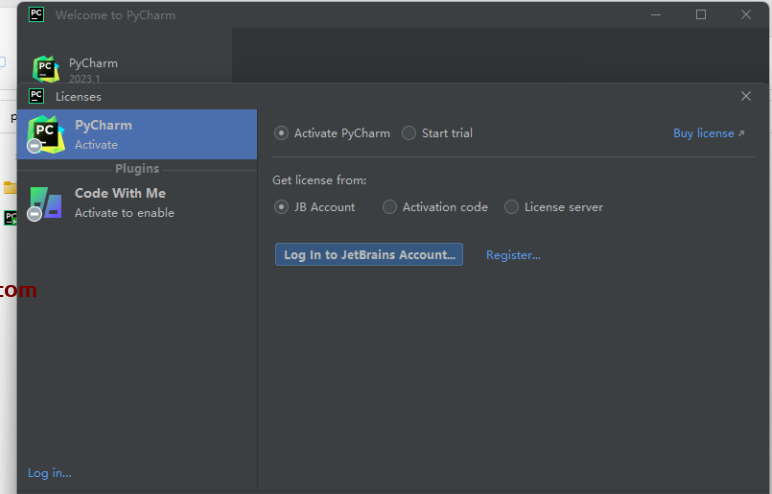Click the PyCharm product icon in Licenses list
The height and width of the screenshot is (494, 772).
coord(45,134)
